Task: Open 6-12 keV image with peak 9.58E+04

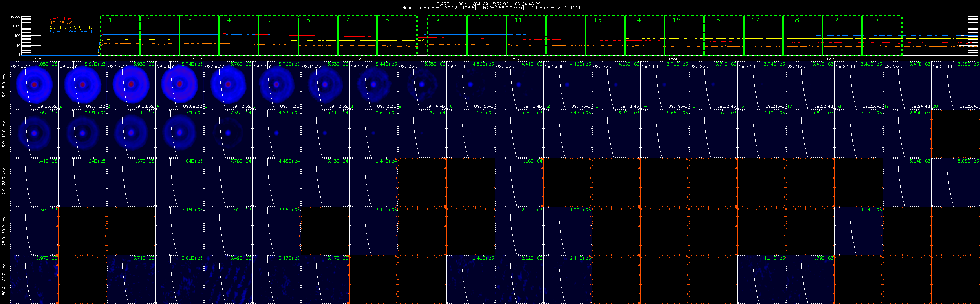Action: (x=82, y=134)
